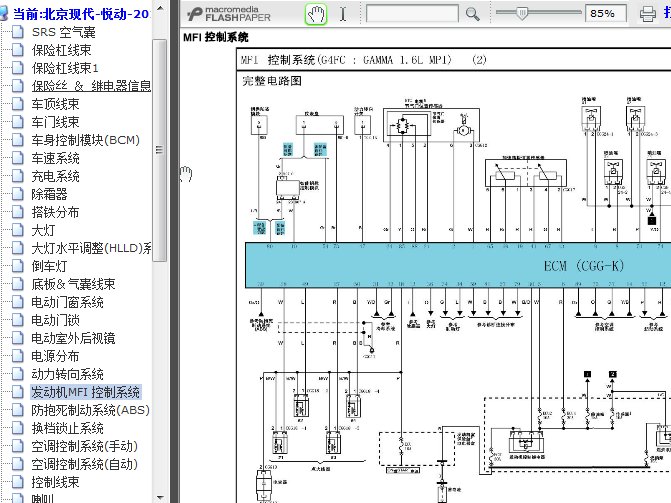671x503 pixels.
Task: Open 车身控制模块(BCM) tree item
Action: point(86,140)
